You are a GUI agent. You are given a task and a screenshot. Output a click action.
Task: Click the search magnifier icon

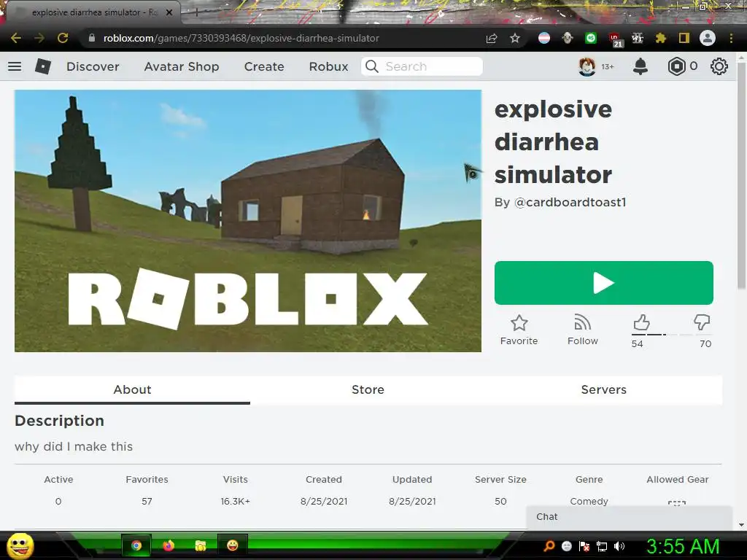pyautogui.click(x=372, y=66)
